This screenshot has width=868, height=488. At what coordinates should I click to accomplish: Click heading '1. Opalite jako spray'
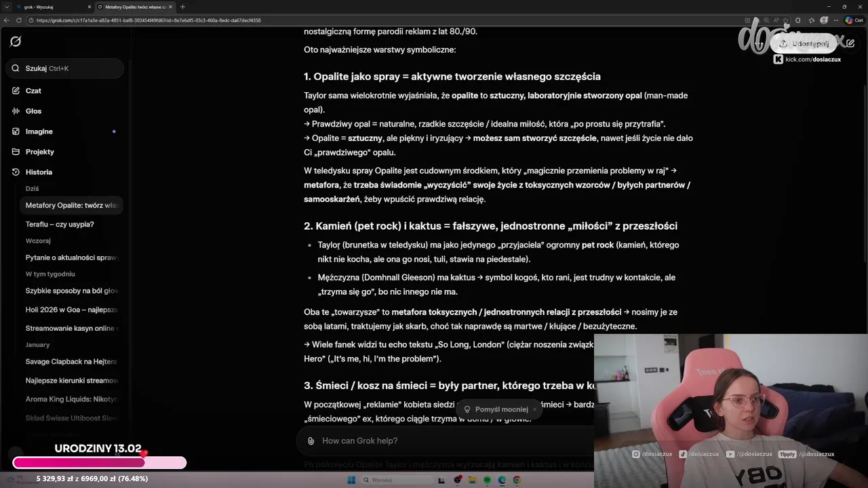[452, 77]
